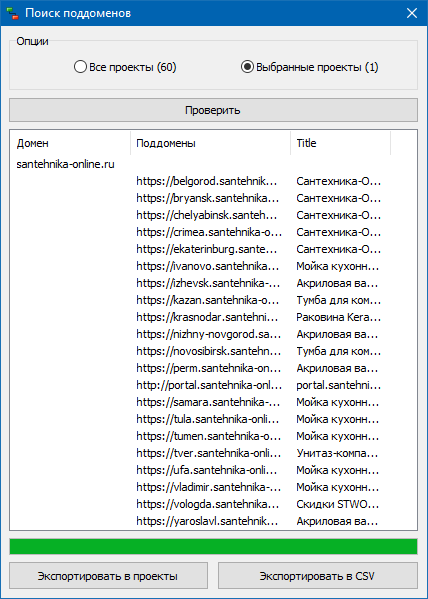Select the Все проекты (60) option
This screenshot has height=599, width=428.
coord(125,67)
